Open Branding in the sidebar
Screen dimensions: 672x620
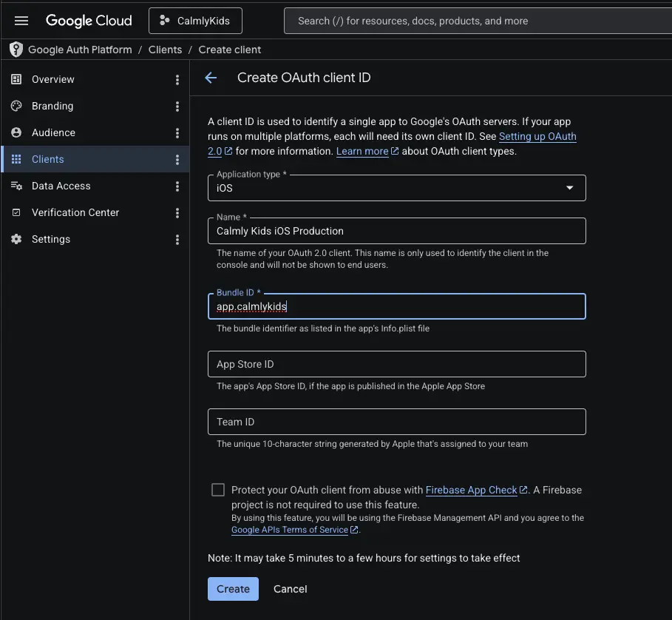(x=95, y=106)
